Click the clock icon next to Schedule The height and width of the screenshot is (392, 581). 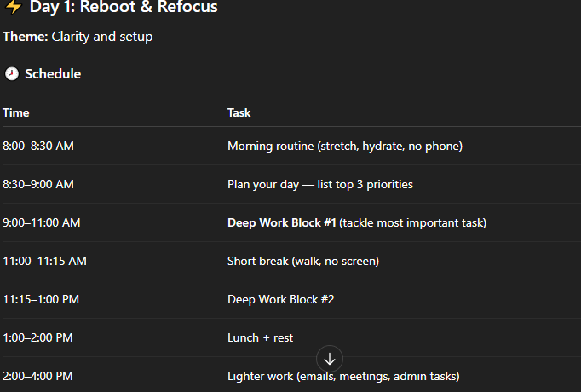(x=11, y=74)
